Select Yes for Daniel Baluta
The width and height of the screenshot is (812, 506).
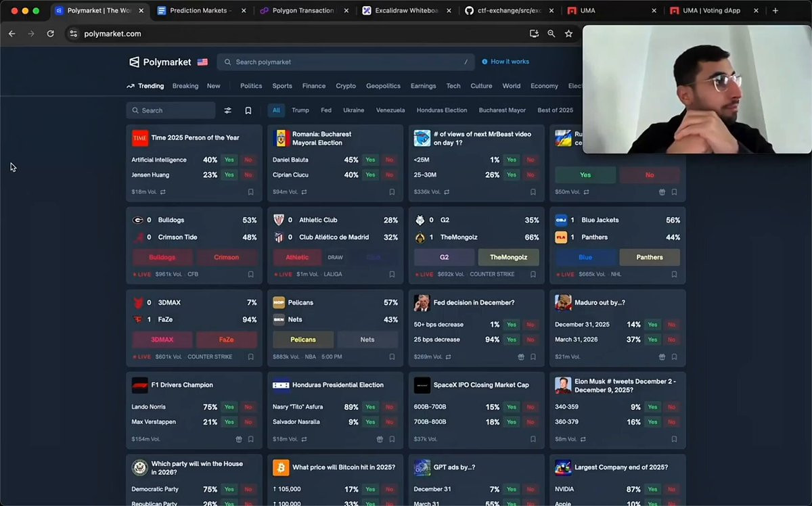[x=371, y=160]
